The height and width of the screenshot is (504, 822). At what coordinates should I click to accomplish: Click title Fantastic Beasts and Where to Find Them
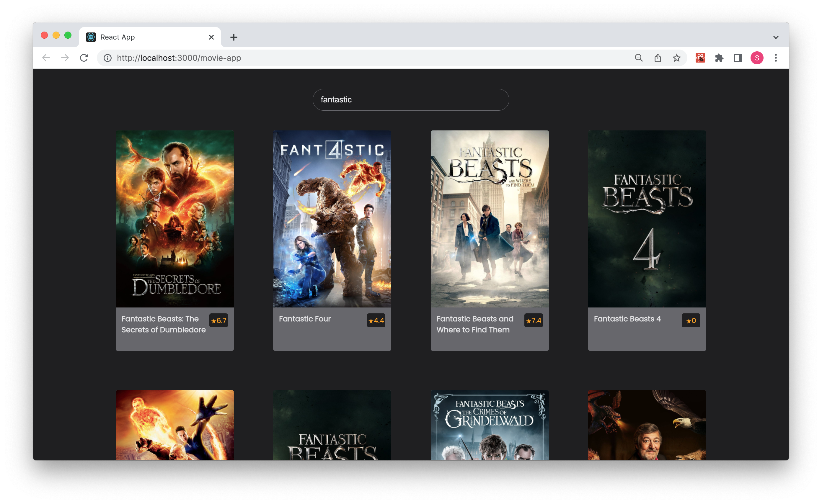coord(475,324)
